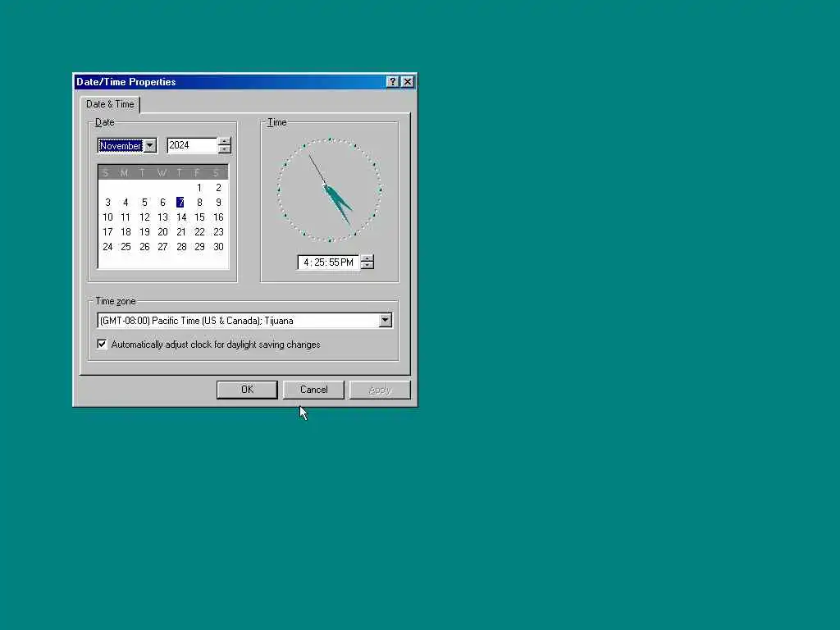
Task: Select day 3 in the calendar
Action: pos(107,203)
